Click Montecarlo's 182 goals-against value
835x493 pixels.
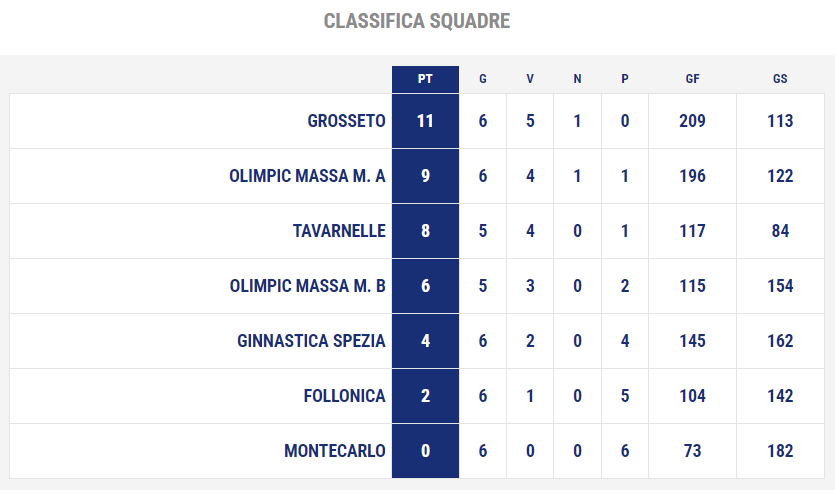pyautogui.click(x=780, y=451)
